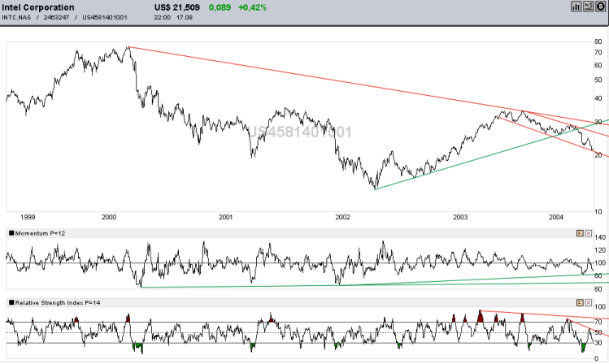Click the Relative Strength Index P=14 label
The width and height of the screenshot is (609, 364).
tap(58, 303)
